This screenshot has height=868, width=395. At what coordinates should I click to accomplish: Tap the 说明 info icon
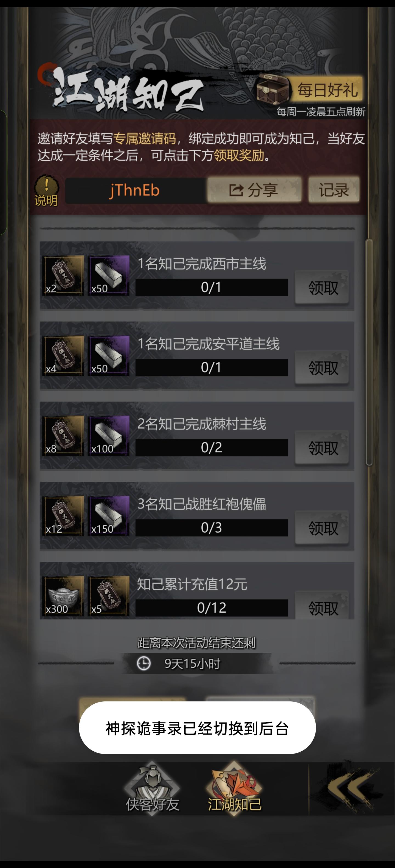click(47, 190)
